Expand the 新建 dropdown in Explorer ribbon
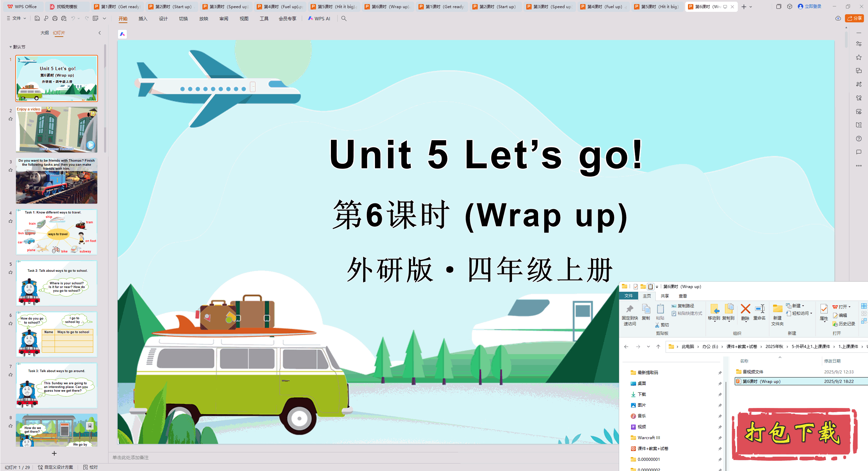The height and width of the screenshot is (471, 868). pos(803,306)
